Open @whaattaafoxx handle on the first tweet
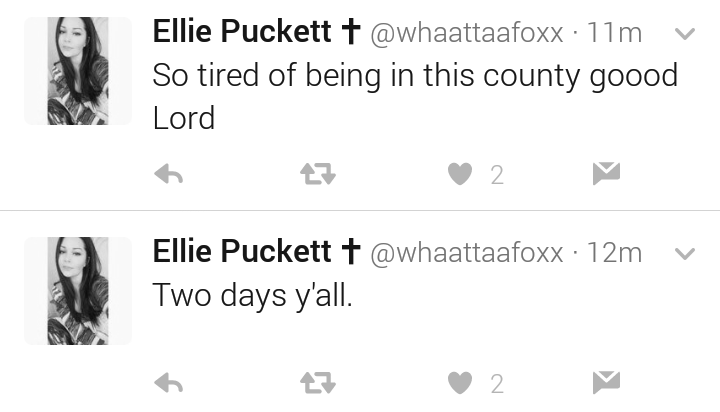 tap(467, 33)
